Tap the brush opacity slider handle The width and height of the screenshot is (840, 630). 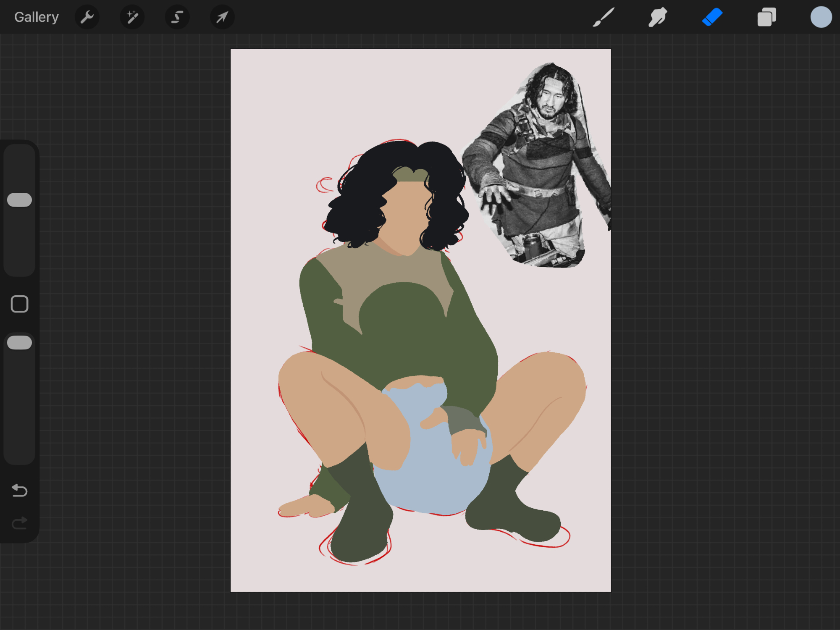[20, 343]
